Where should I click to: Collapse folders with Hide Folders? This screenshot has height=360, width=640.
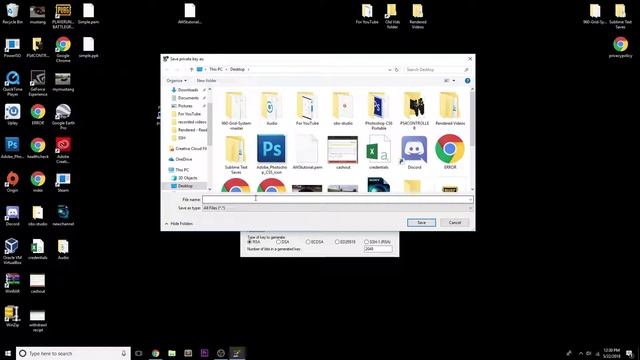pyautogui.click(x=179, y=224)
